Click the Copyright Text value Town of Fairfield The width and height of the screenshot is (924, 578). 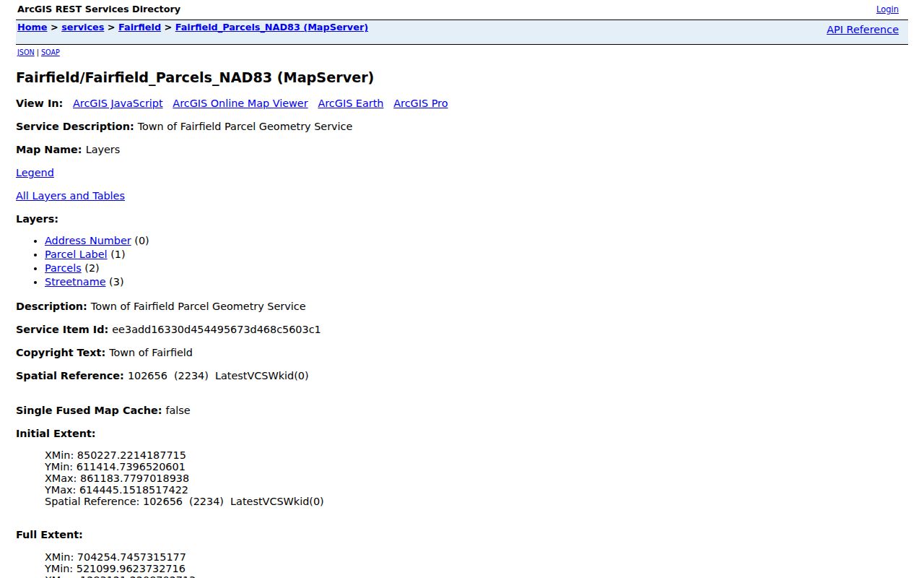tap(151, 353)
